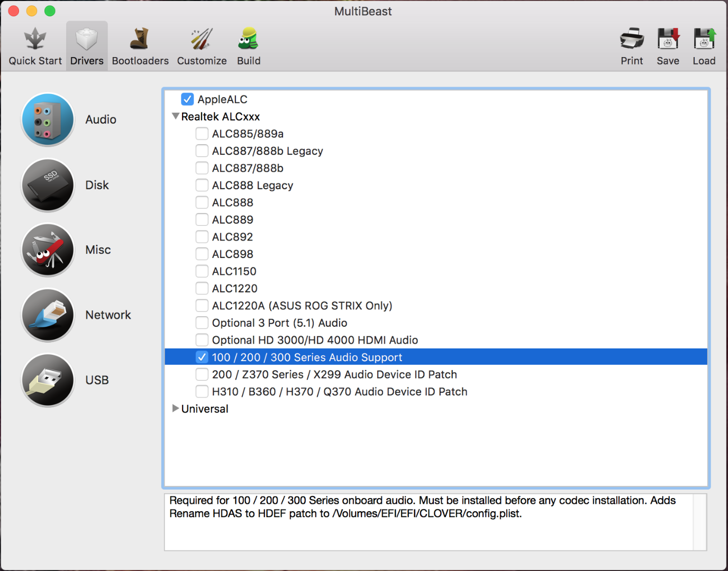Click the Load label
The width and height of the screenshot is (728, 571).
click(704, 61)
